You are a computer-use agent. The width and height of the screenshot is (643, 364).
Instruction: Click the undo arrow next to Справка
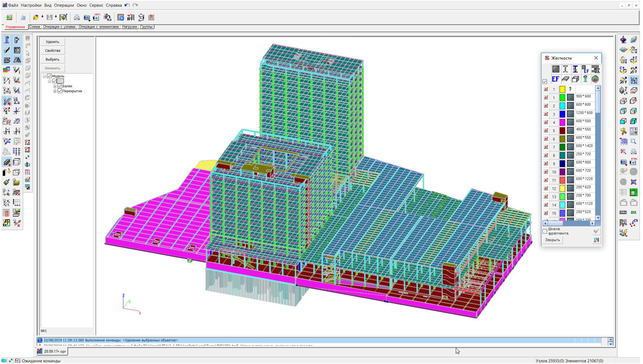[x=127, y=5]
